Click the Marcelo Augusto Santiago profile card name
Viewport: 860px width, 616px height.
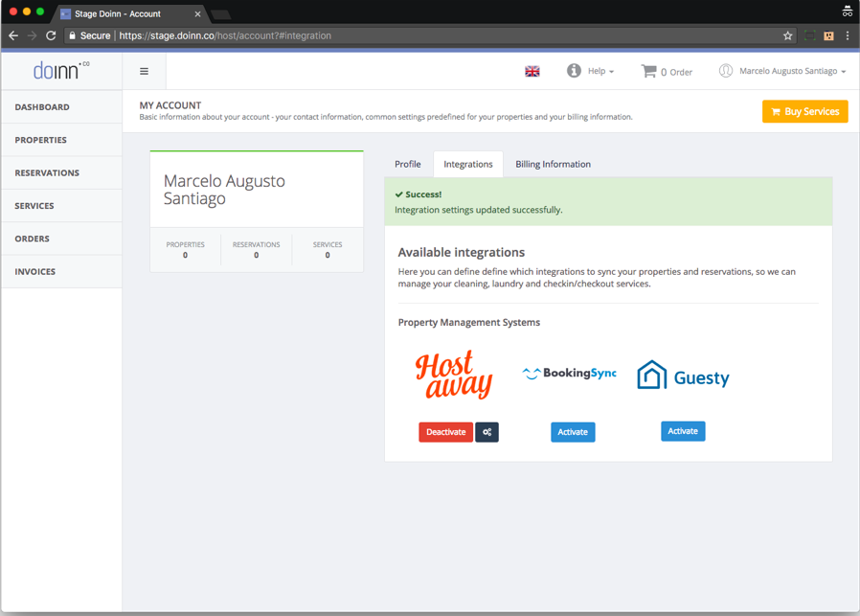point(224,190)
